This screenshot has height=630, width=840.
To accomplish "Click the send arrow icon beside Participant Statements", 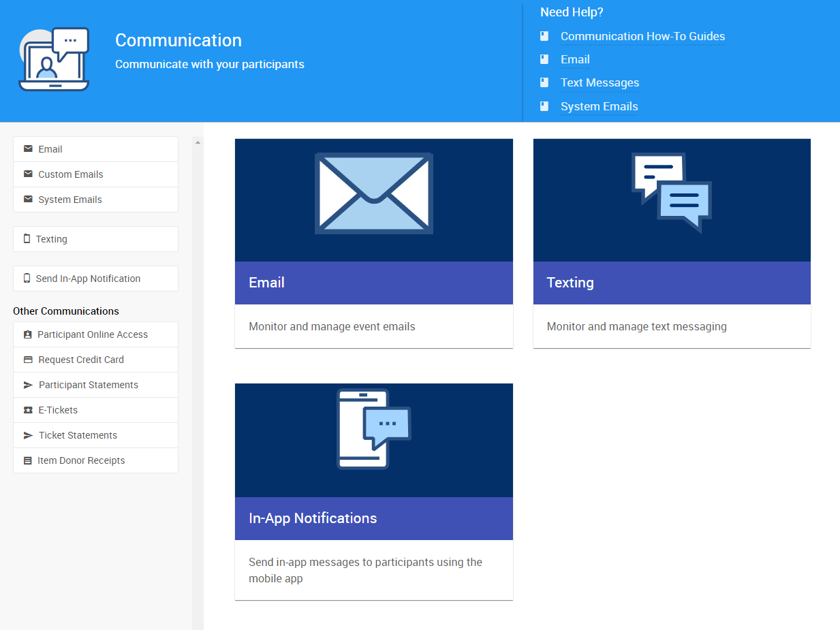I will (x=28, y=385).
